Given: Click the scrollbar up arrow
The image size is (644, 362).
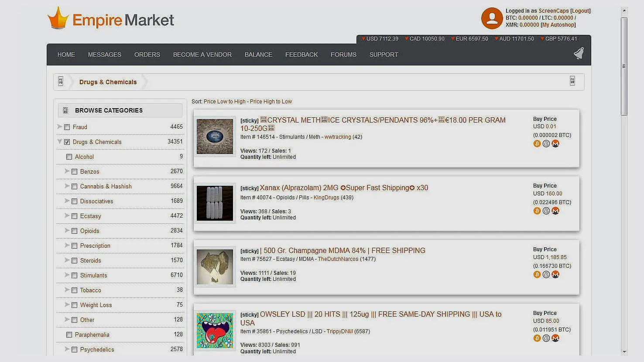Looking at the screenshot, I should tap(624, 10).
